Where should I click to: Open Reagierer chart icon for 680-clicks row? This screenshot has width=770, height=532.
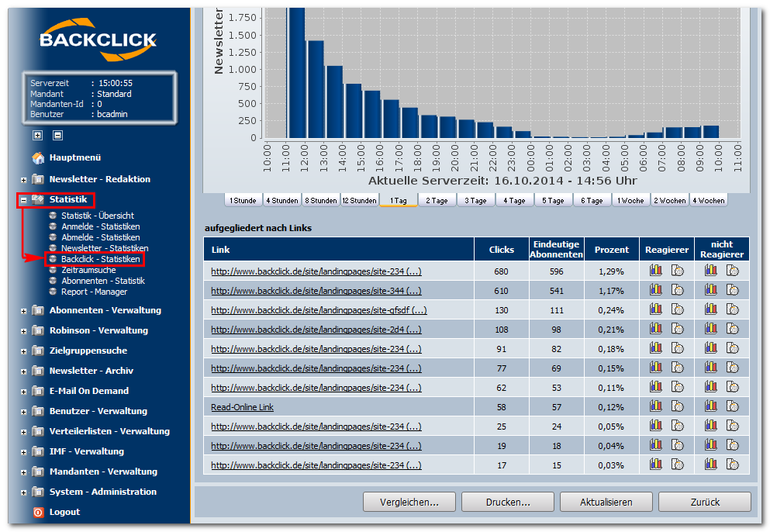click(x=656, y=270)
